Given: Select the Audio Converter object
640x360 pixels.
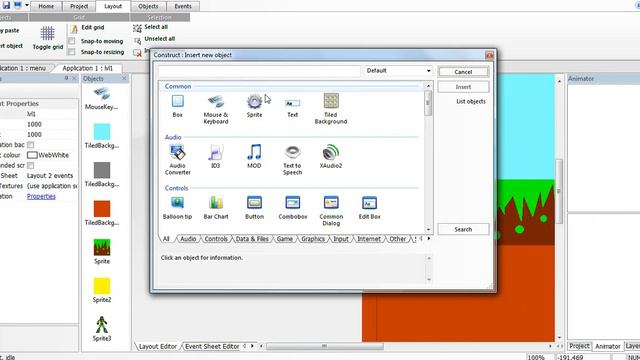Looking at the screenshot, I should [178, 160].
